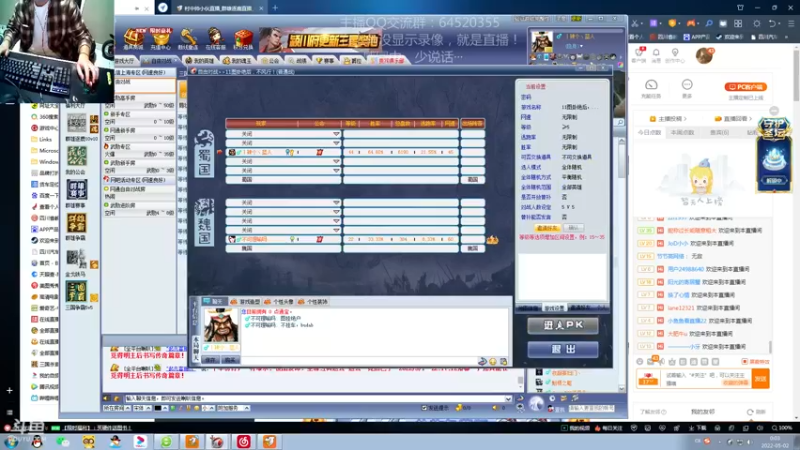
Task: Expand fourth-row 关闭 dropdown in 蜀国 team
Action: [x=336, y=161]
